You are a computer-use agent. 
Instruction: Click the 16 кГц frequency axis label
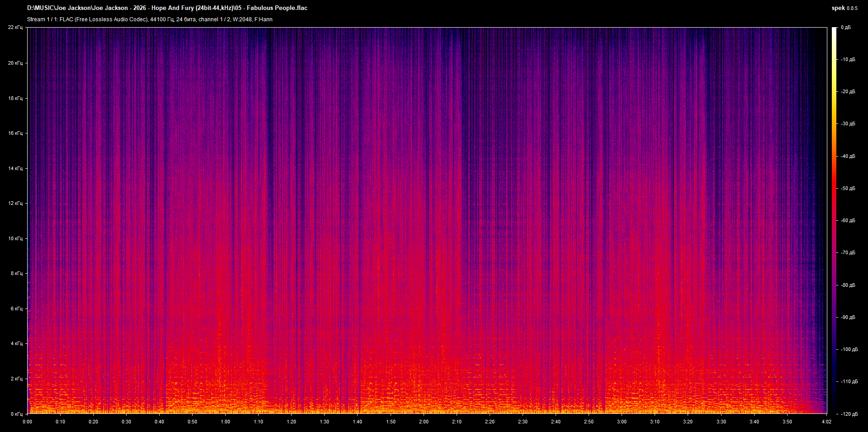pos(15,133)
